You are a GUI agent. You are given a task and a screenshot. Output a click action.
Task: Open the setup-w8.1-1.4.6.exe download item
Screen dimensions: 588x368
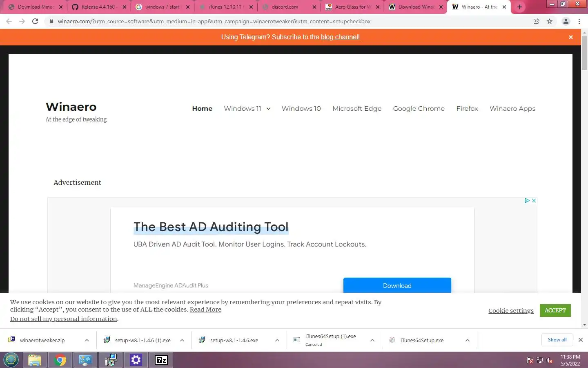[234, 340]
